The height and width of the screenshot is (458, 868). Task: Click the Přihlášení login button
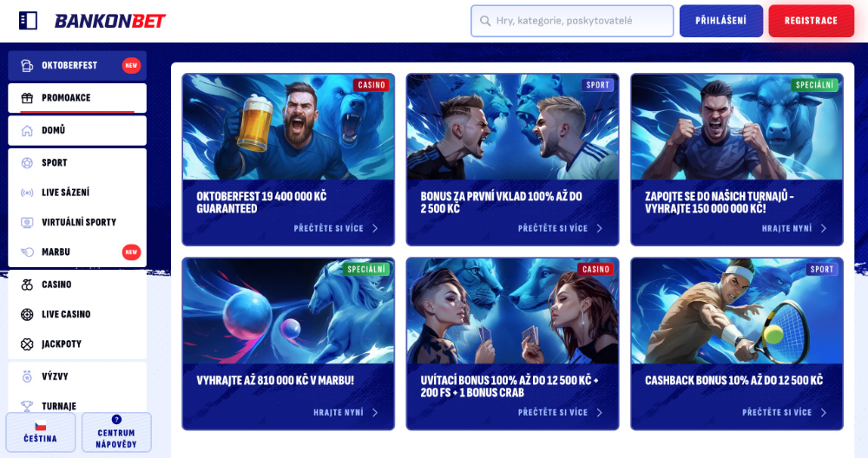pos(721,21)
